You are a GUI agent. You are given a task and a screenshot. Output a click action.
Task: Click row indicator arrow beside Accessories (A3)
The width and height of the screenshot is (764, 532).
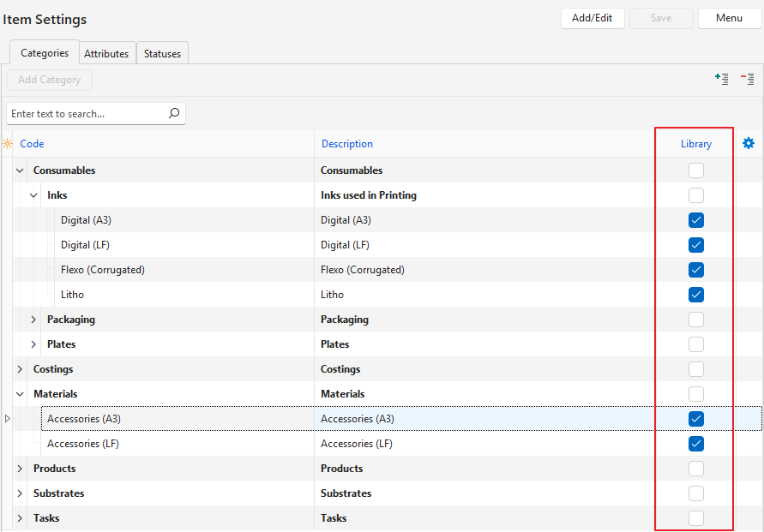9,419
